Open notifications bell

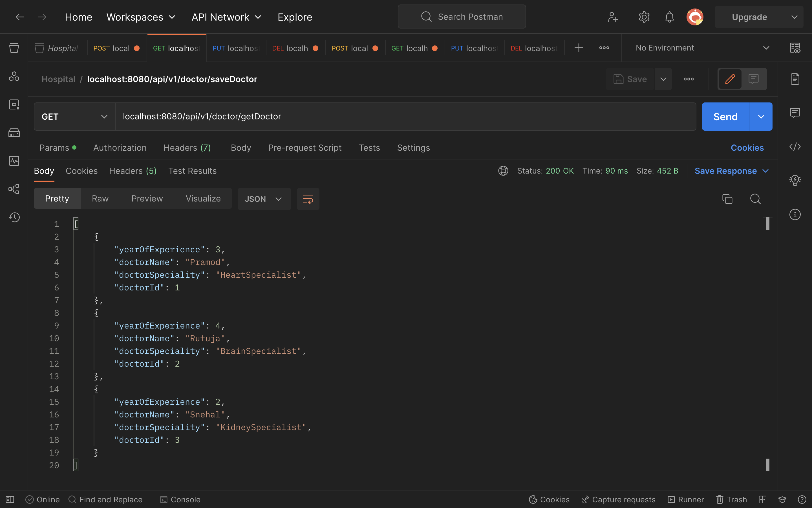669,17
